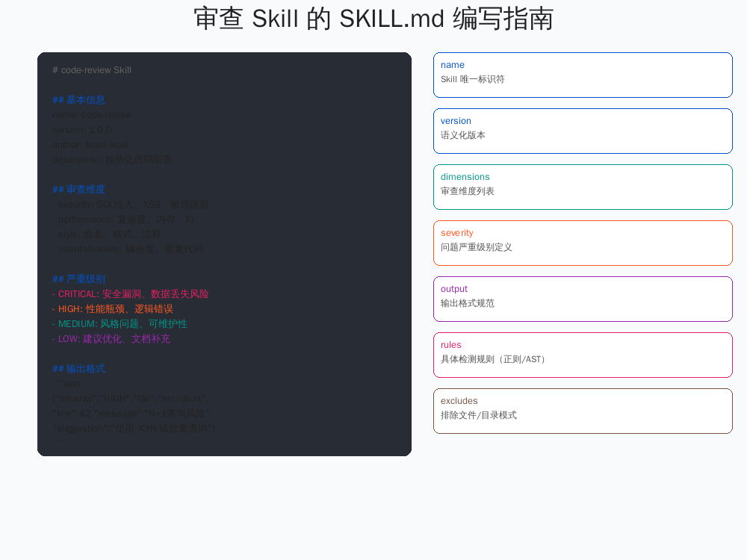Click the description "具体检测规则（正则/AST）"
Screen dimensions: 747x560
pos(492,359)
